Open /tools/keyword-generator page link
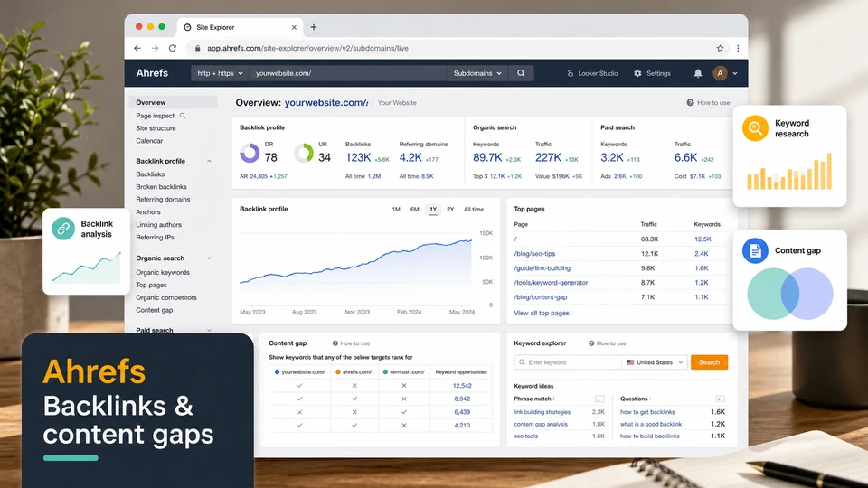This screenshot has width=868, height=488. [551, 283]
